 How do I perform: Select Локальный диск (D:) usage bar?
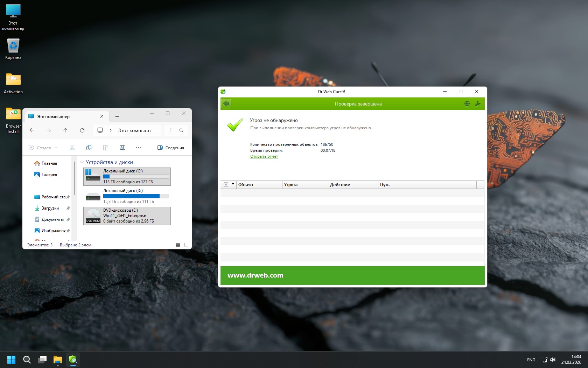136,196
